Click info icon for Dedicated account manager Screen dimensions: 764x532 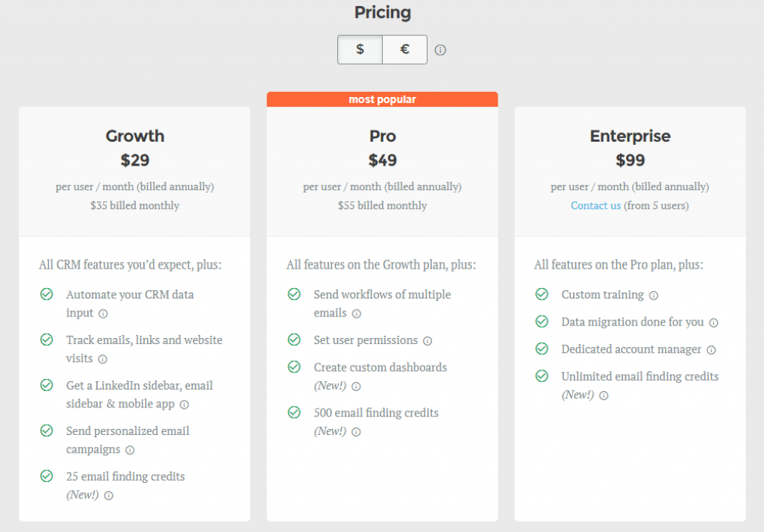tap(711, 350)
